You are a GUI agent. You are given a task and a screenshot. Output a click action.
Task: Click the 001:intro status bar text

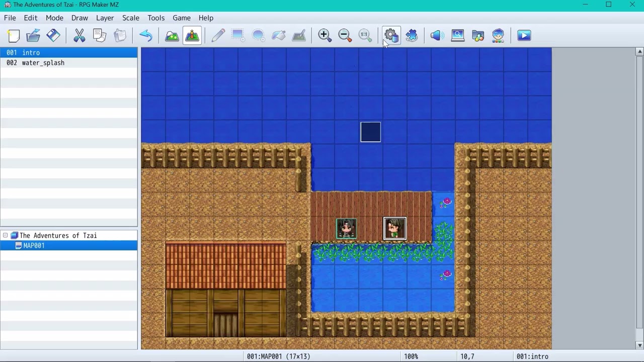pos(532,356)
